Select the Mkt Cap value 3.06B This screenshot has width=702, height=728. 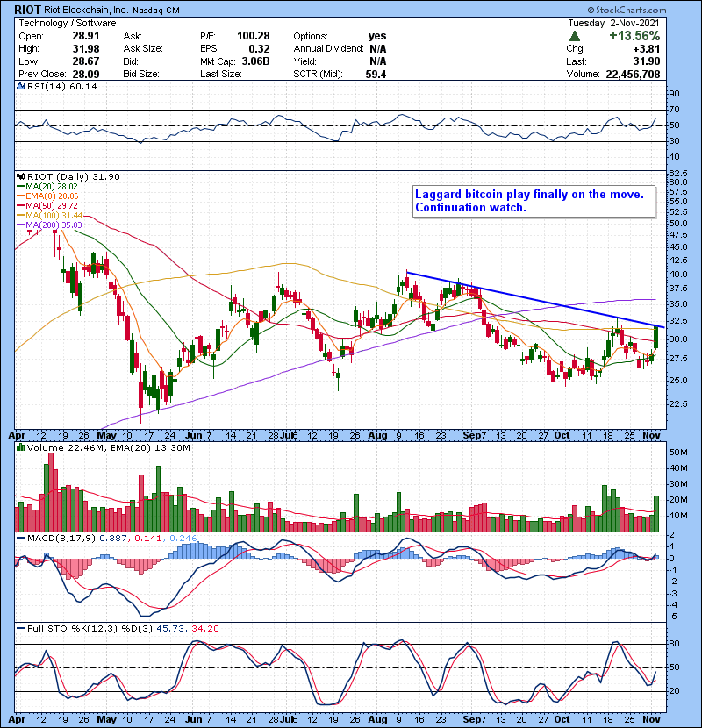(255, 61)
